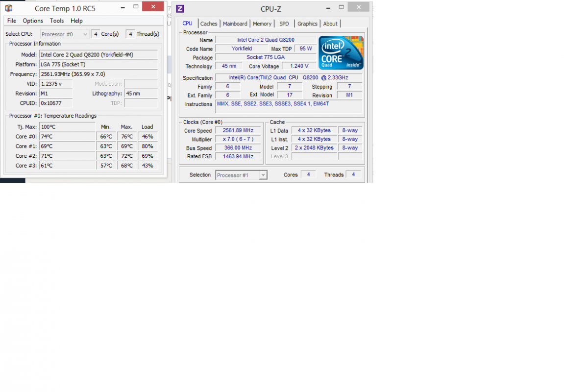588x392 pixels.
Task: Click the Stepping value in CPU-Z
Action: 349,86
